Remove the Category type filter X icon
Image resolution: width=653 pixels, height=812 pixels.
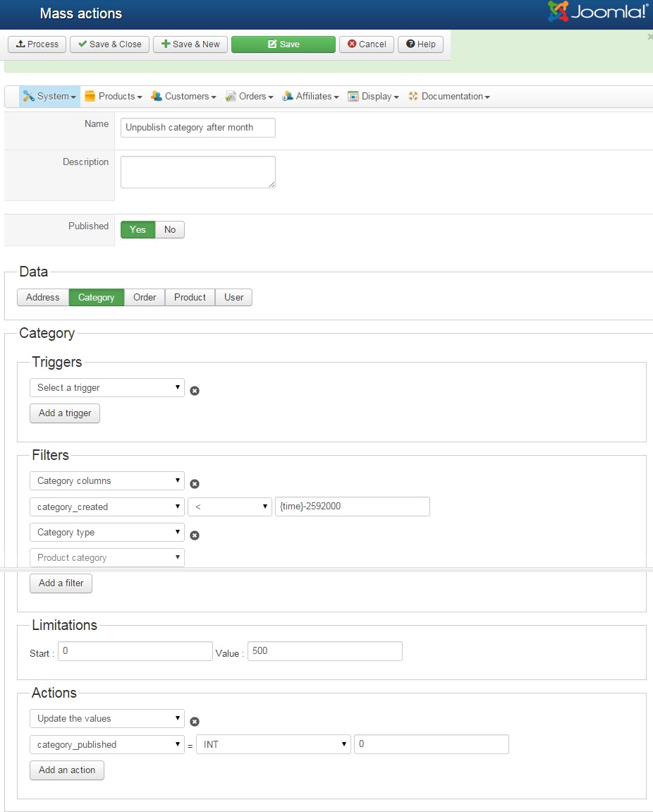[x=195, y=535]
